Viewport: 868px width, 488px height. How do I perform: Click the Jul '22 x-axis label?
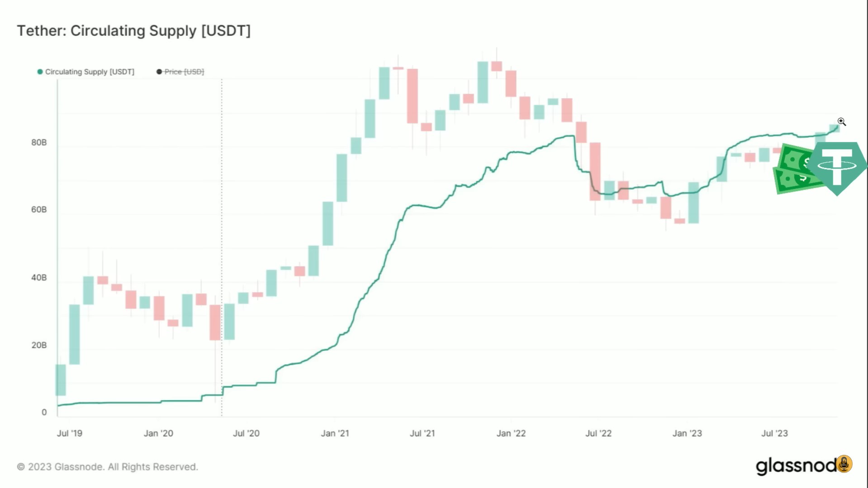click(x=598, y=433)
